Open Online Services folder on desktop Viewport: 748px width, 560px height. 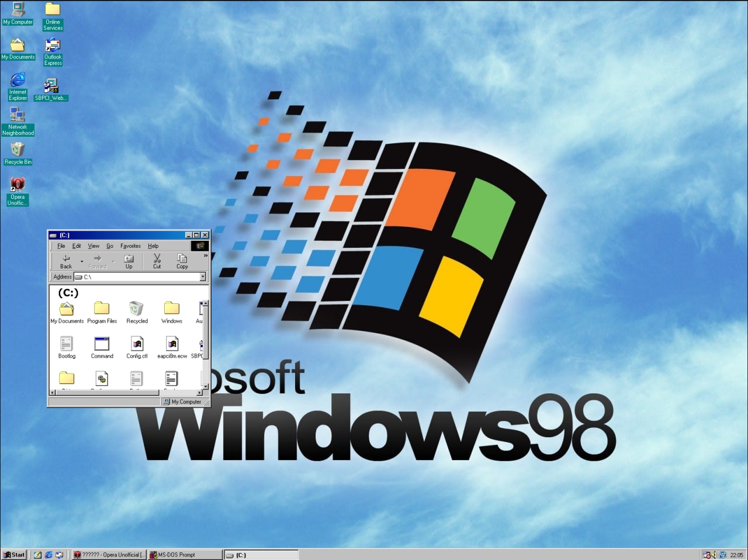53,16
